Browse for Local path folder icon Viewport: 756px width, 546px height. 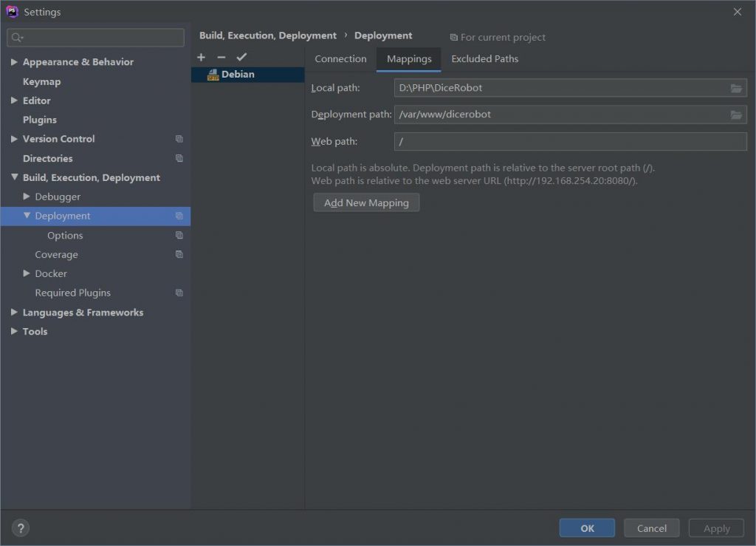pyautogui.click(x=736, y=88)
